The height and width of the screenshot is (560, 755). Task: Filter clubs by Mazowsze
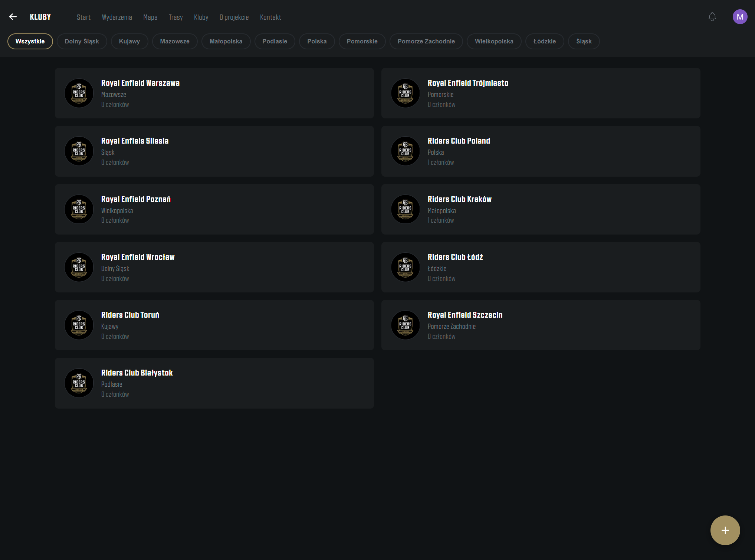(x=175, y=41)
